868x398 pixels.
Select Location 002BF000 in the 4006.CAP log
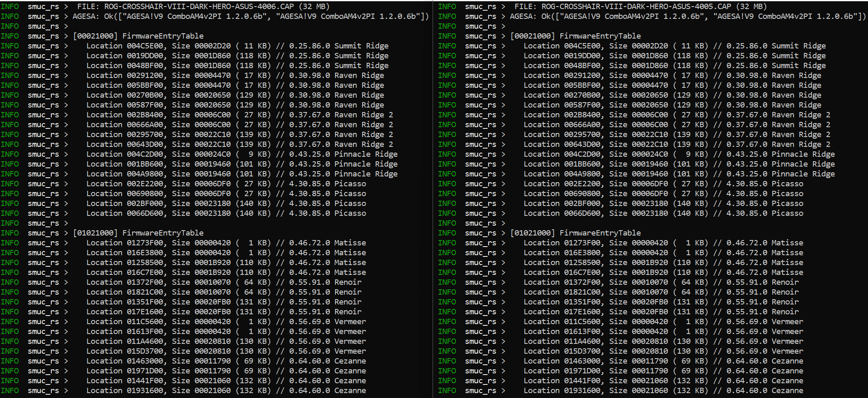coord(125,204)
